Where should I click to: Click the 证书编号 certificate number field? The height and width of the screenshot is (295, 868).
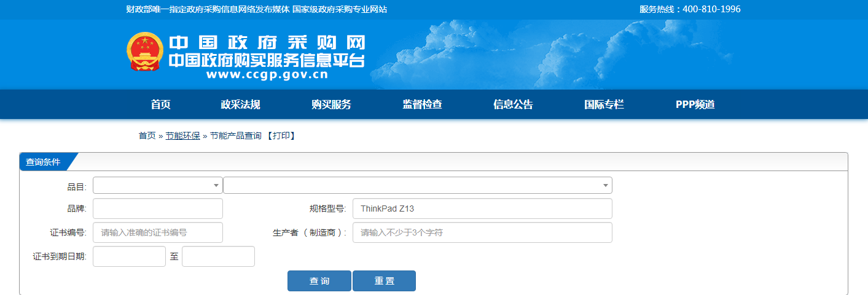(157, 232)
